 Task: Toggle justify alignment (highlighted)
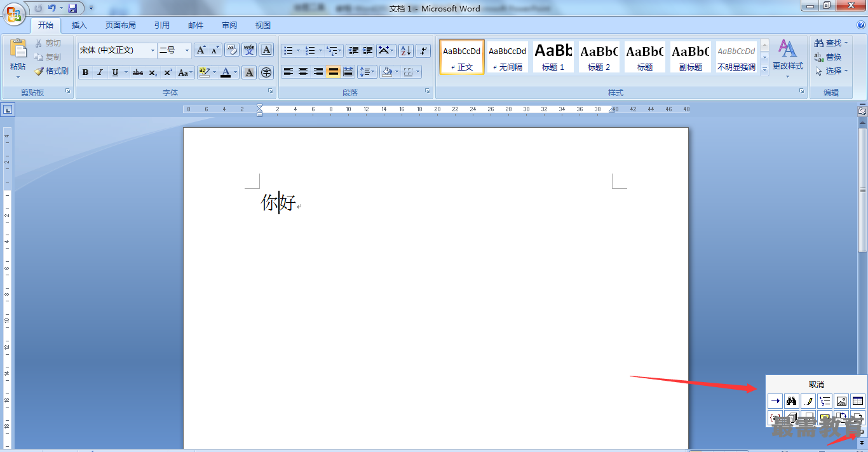[x=334, y=72]
